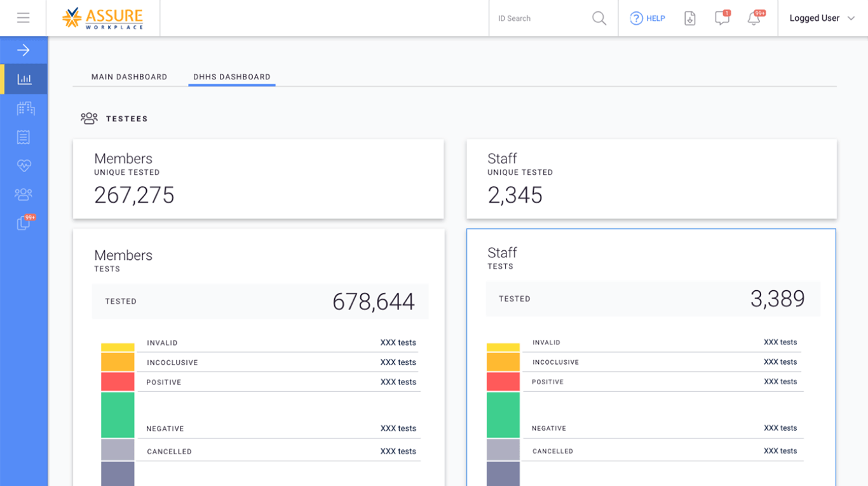Click the Members Negative XXX tests count
This screenshot has height=486, width=868.
[398, 429]
